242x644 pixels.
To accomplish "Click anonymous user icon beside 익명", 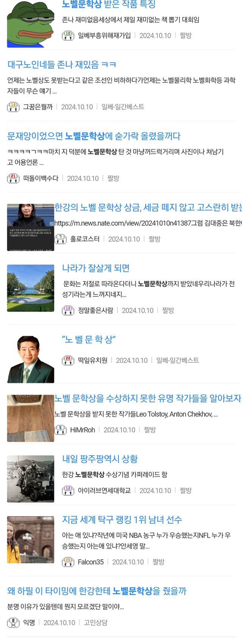I will pyautogui.click(x=13, y=622).
